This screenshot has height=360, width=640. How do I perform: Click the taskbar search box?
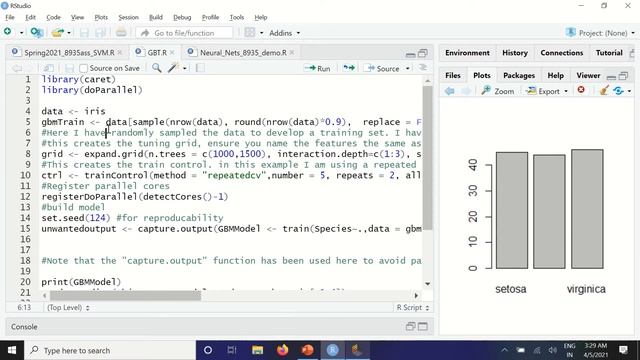110,350
